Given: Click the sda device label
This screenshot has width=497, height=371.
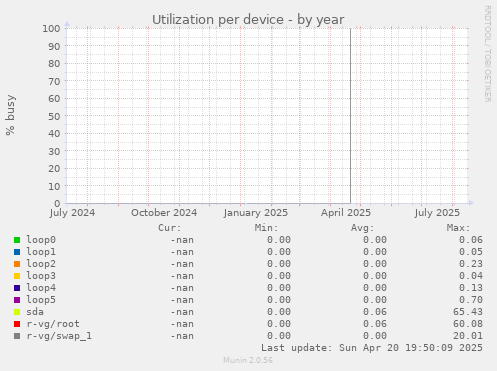Looking at the screenshot, I should point(35,312).
